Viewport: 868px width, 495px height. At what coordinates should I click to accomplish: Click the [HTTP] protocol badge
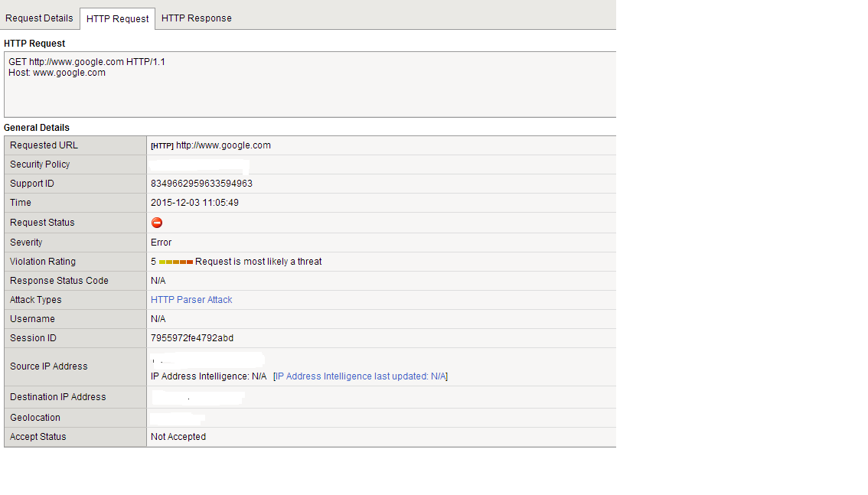162,145
